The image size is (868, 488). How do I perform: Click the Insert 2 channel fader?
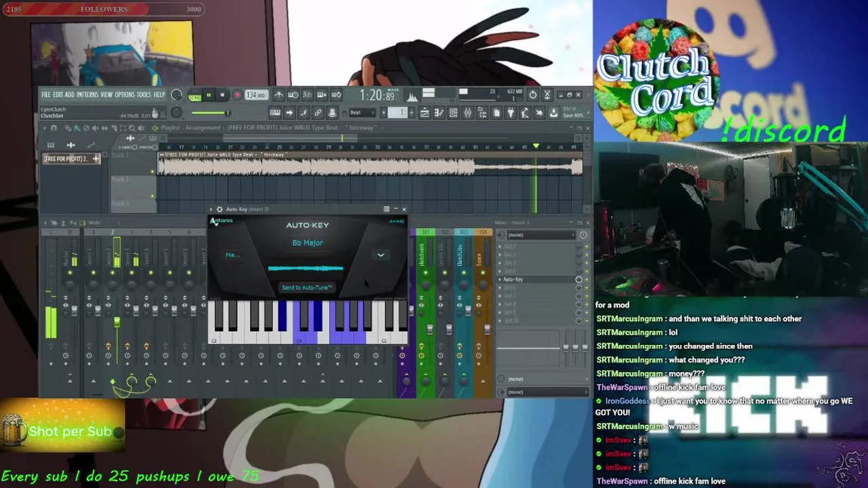pyautogui.click(x=117, y=323)
